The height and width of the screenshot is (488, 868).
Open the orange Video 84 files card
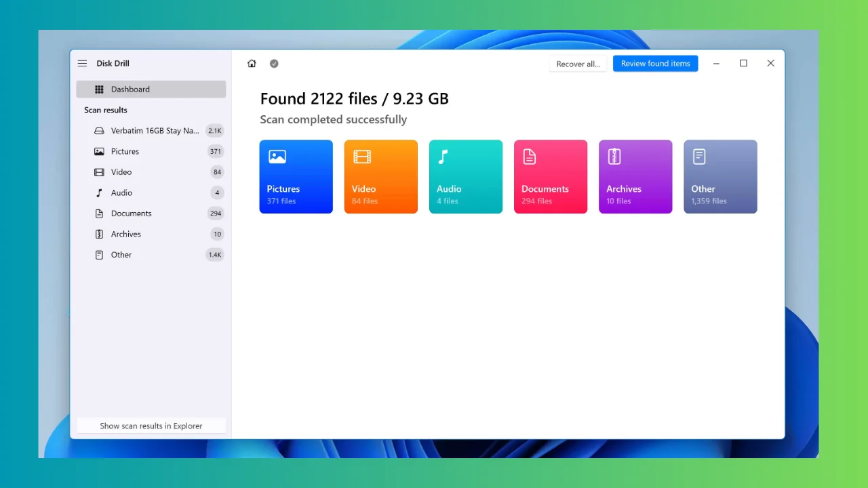pyautogui.click(x=381, y=177)
